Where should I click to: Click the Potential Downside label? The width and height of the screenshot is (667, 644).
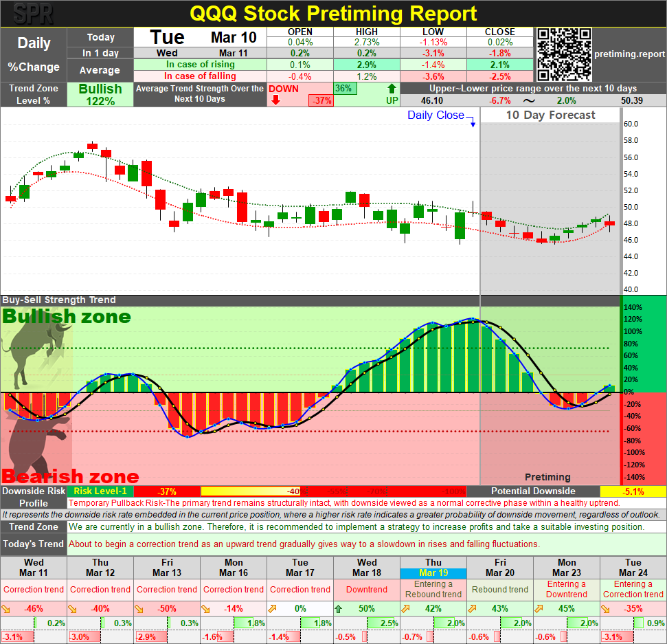click(x=534, y=491)
